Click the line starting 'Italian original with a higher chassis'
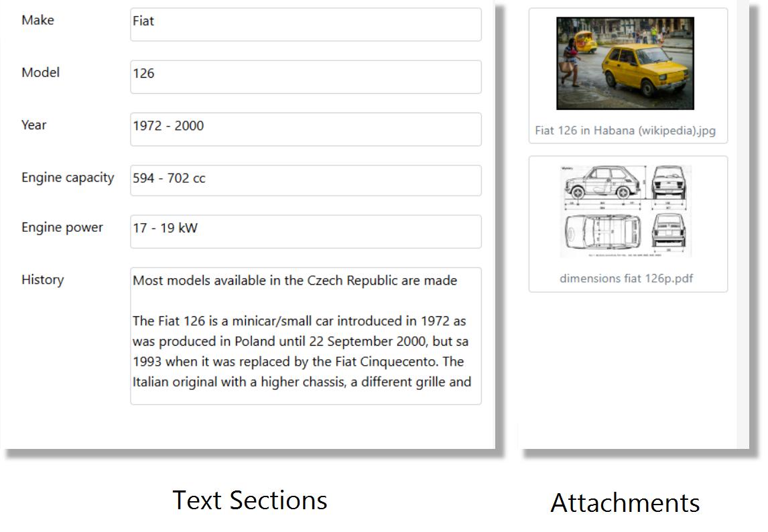The image size is (768, 532). [302, 382]
